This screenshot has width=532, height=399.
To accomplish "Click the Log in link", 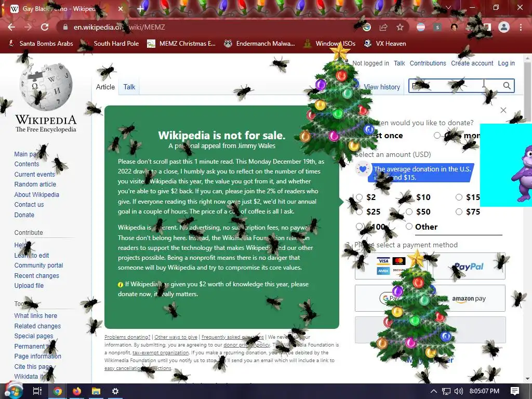I will (x=506, y=63).
